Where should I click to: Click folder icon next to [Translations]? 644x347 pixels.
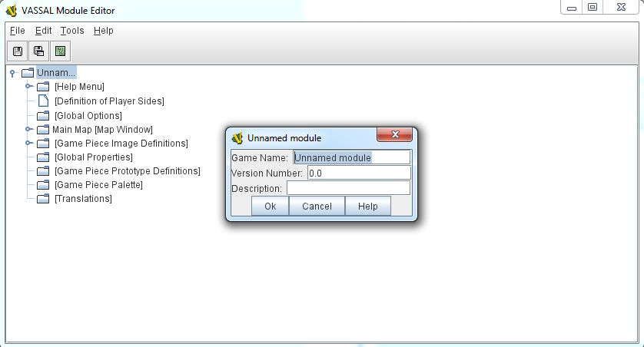tap(43, 199)
